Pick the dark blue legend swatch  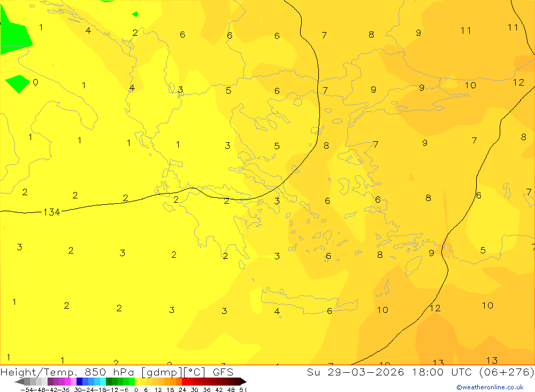coord(79,382)
